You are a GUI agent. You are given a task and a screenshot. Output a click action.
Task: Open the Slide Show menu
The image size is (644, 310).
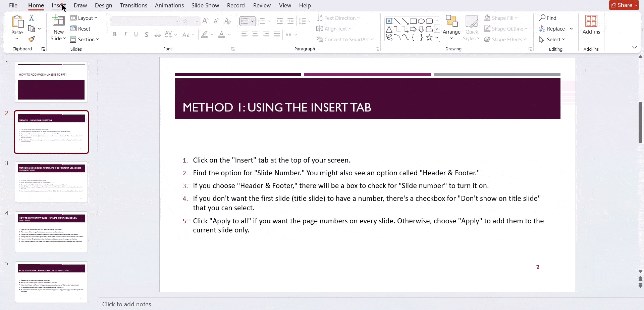click(x=205, y=5)
